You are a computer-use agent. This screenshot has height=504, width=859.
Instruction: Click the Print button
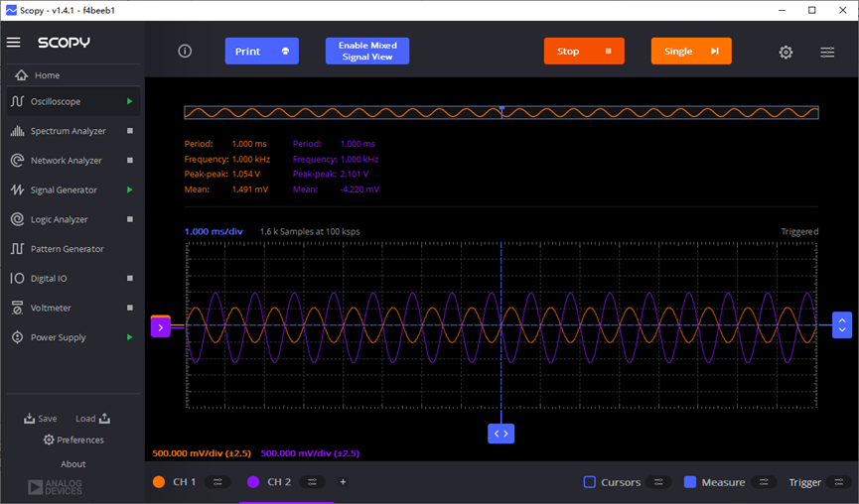click(x=262, y=51)
